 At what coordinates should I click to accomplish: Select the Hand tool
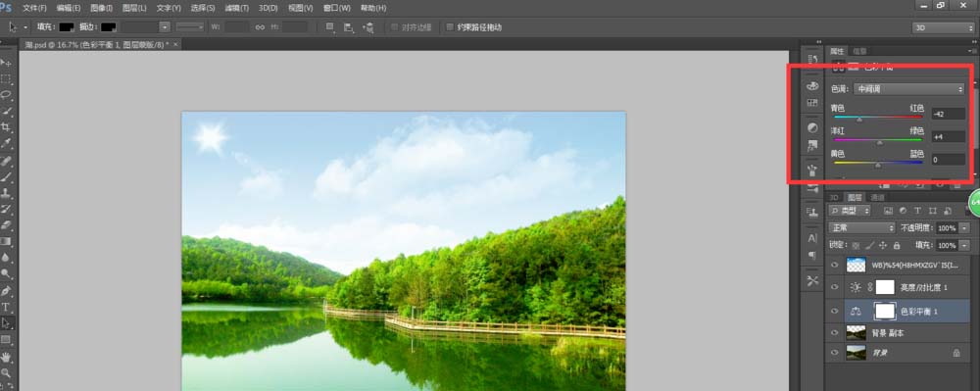coord(6,357)
